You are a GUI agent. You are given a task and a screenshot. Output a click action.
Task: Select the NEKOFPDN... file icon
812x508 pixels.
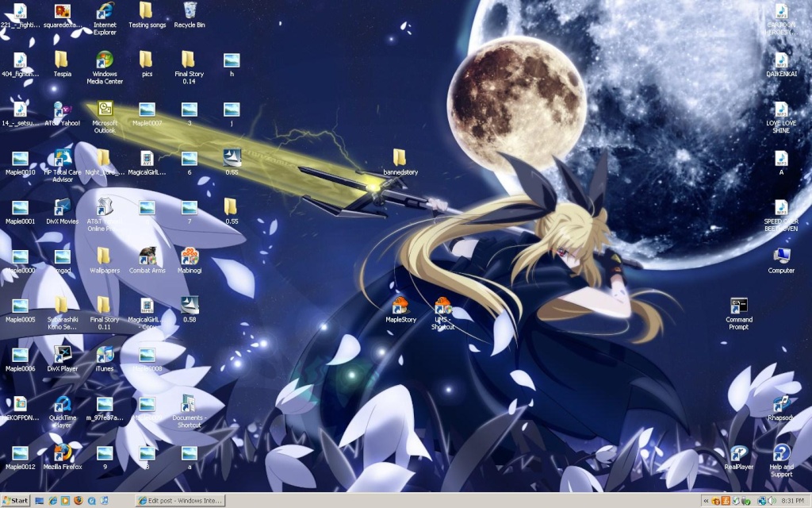20,409
